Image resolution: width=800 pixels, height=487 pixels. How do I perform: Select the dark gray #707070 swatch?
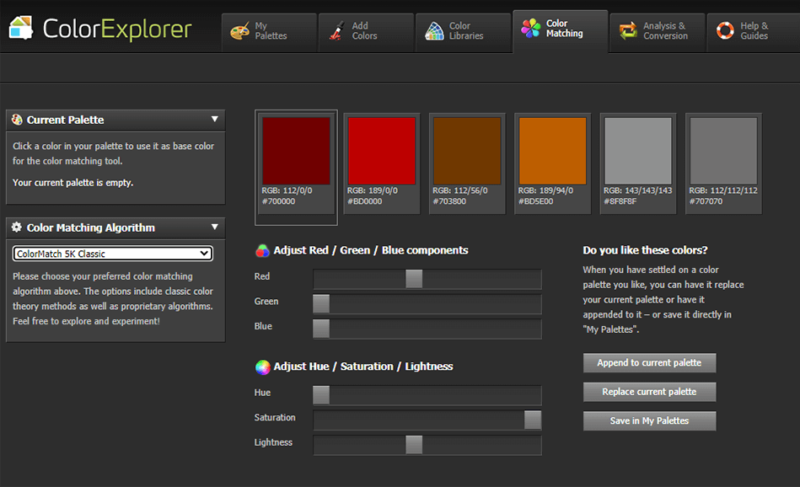pos(723,151)
